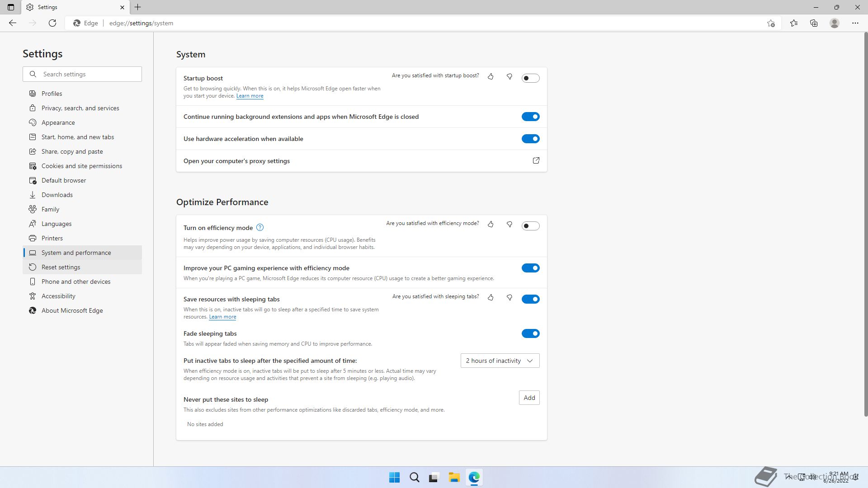
Task: Open Phone and other devices
Action: pos(82,282)
